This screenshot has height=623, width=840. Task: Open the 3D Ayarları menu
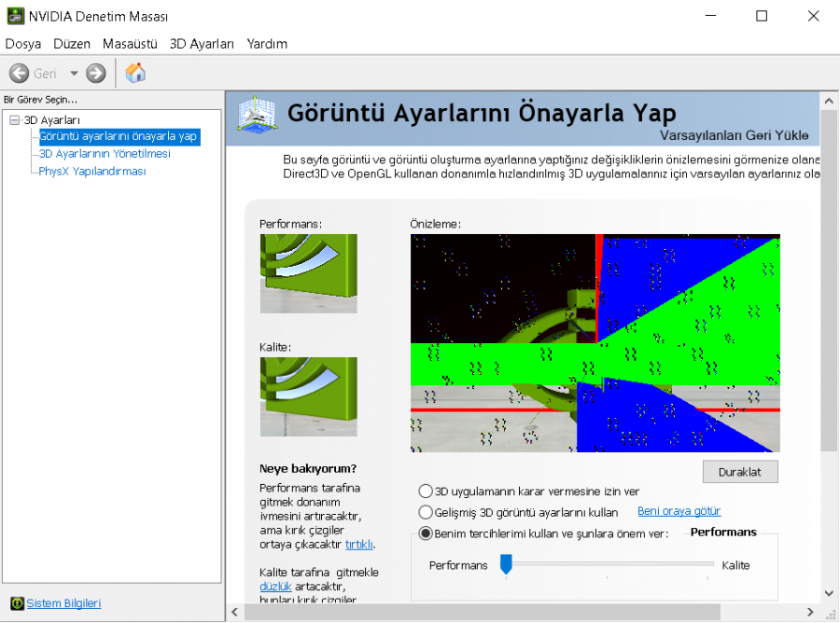(x=202, y=44)
